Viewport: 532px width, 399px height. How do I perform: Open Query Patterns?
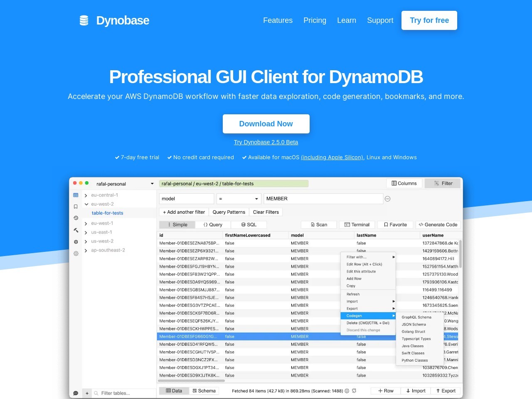tap(229, 212)
